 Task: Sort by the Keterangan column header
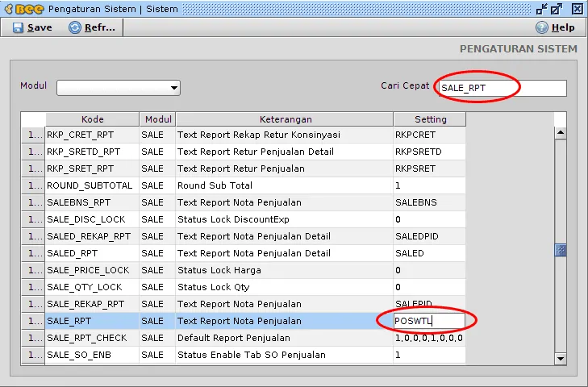coord(285,119)
